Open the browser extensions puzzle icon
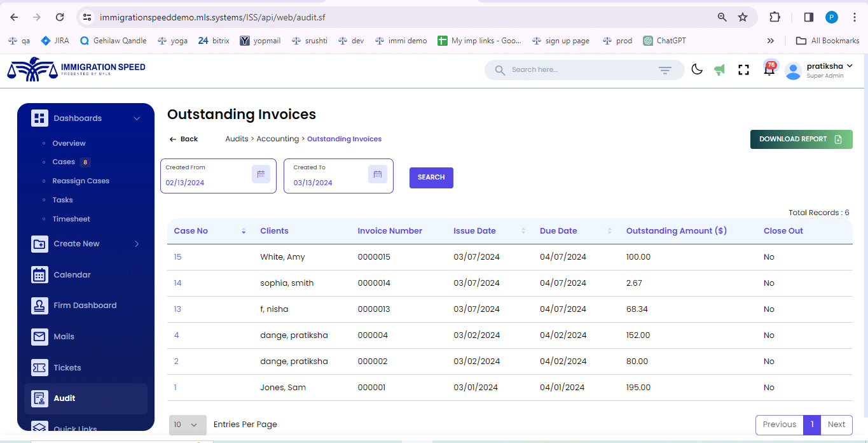Screen dimensions: 868x443 [x=775, y=17]
